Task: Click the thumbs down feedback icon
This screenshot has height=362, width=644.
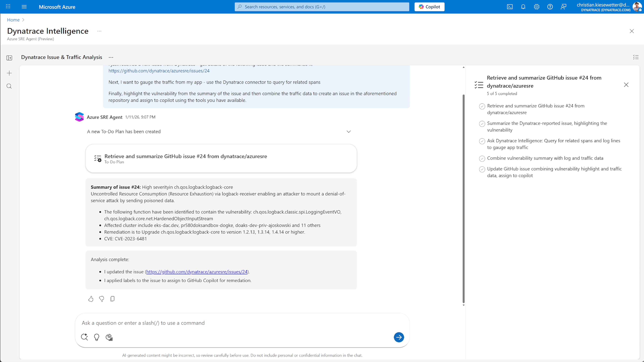Action: pos(101,299)
